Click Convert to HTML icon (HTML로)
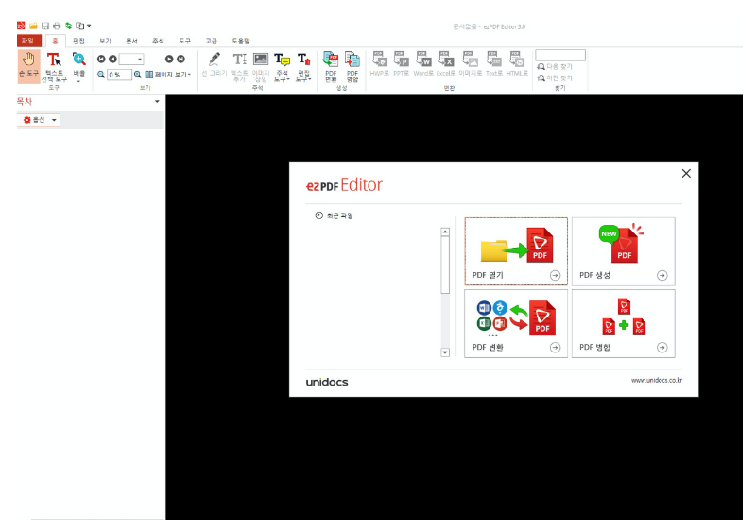 click(517, 63)
